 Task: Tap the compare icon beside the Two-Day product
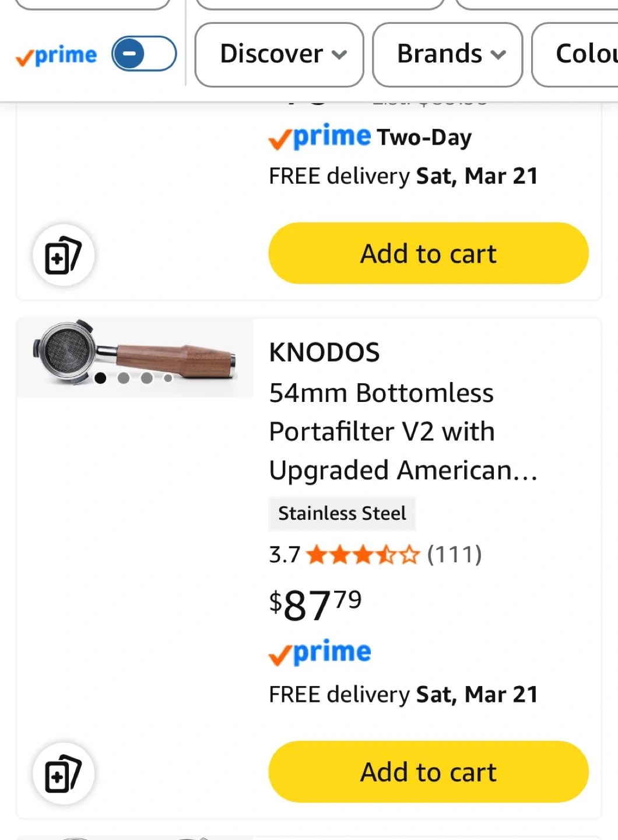(64, 256)
